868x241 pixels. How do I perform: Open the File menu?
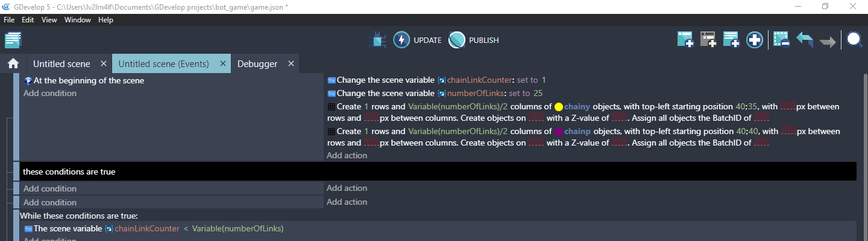click(9, 20)
